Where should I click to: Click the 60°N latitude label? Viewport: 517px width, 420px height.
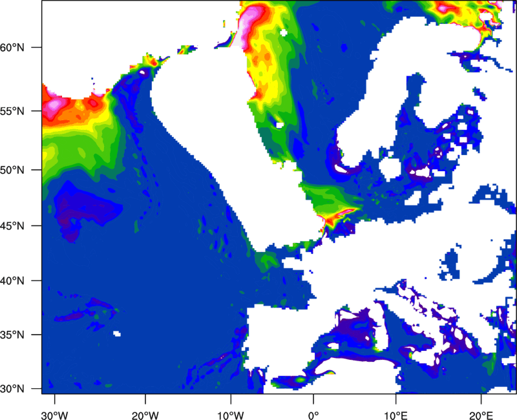pos(12,47)
